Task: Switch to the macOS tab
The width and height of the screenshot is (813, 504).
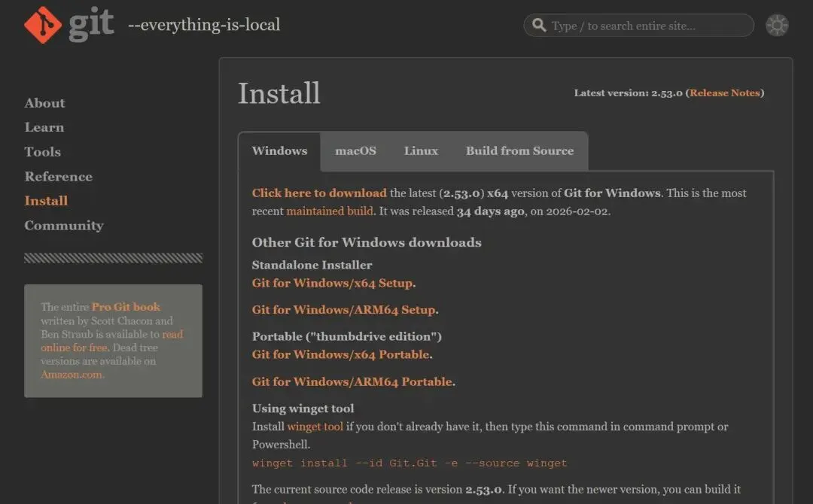Action: [355, 150]
